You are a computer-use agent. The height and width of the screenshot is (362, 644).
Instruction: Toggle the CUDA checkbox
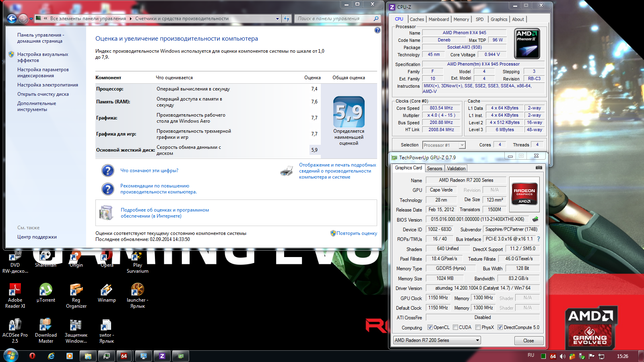[x=455, y=327]
